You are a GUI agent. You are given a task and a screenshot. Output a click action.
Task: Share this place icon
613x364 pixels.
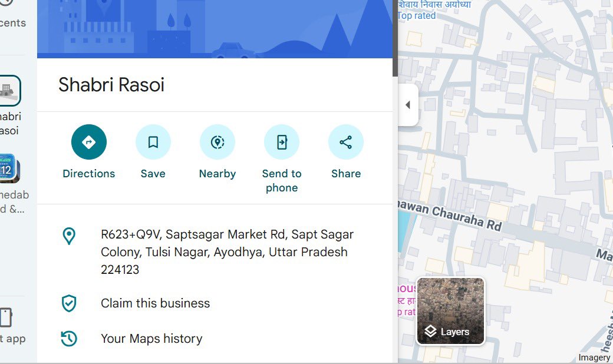point(345,142)
